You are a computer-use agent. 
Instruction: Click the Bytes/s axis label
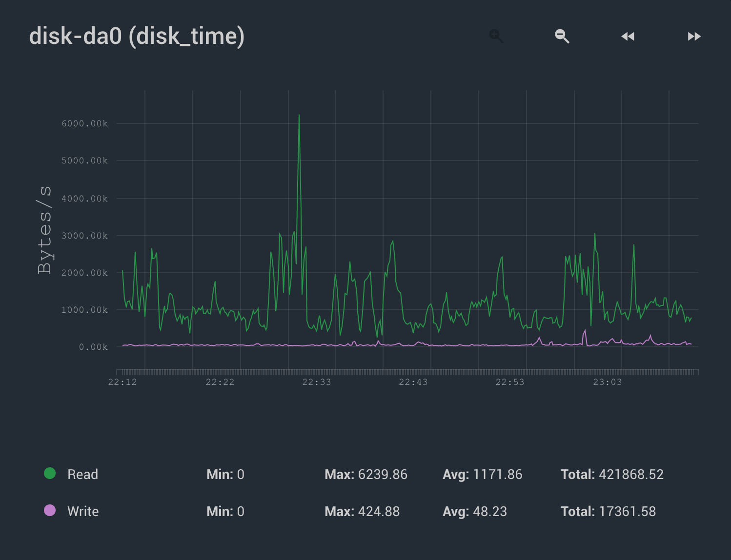[x=44, y=230]
